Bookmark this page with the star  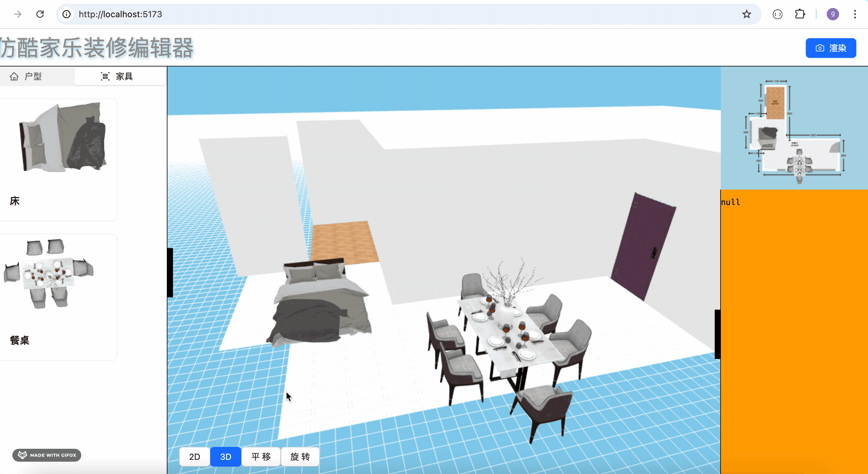[x=746, y=14]
